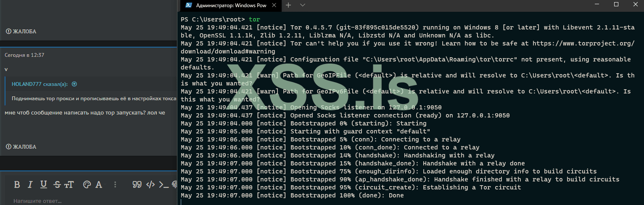
Task: Click the 'PS C:\Users\root>' prompt text
Action: tap(213, 19)
